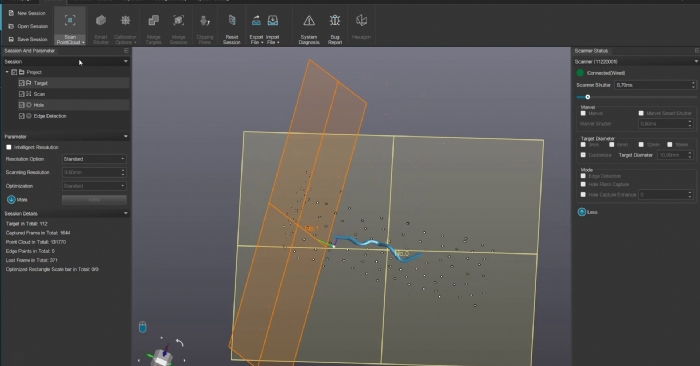
Task: Open Calibration Options in the toolbar
Action: [x=125, y=29]
